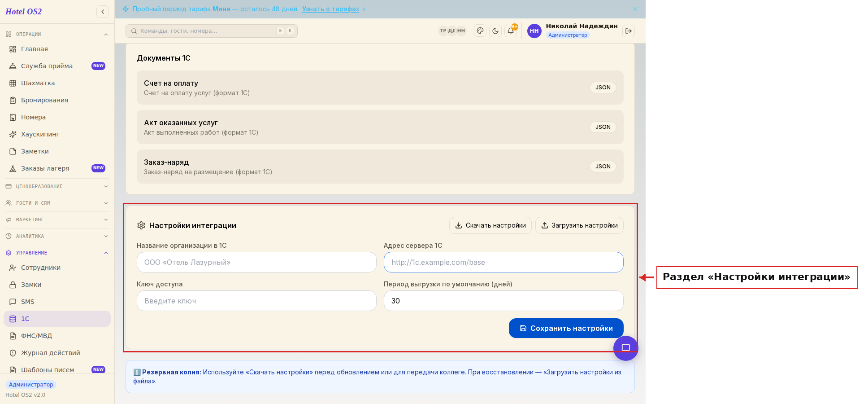The height and width of the screenshot is (404, 868).
Task: Click Загрузить настройки button
Action: [579, 225]
